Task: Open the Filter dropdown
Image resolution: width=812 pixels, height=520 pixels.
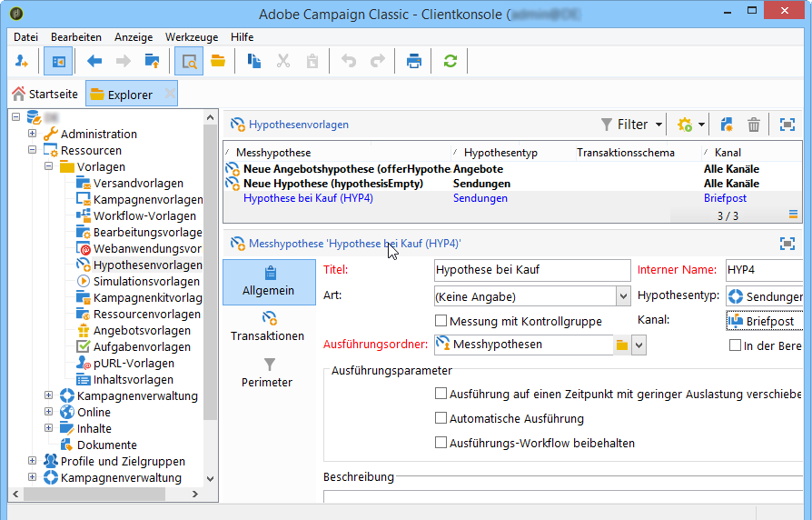Action: tap(631, 125)
